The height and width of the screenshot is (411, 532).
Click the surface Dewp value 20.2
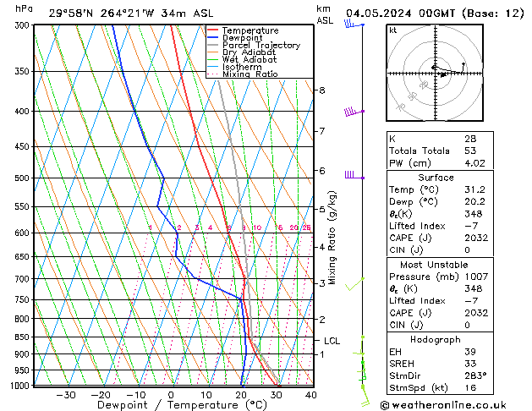click(475, 201)
